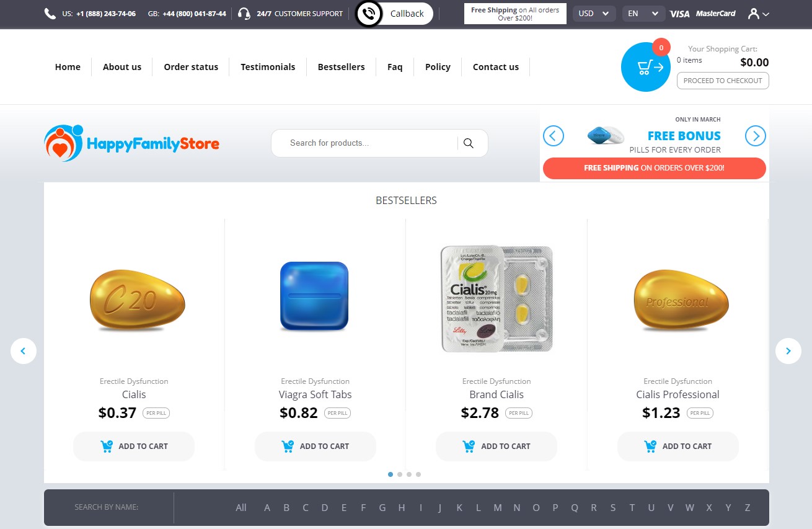812x529 pixels.
Task: Add Viagra Soft Tabs to cart
Action: (x=316, y=447)
